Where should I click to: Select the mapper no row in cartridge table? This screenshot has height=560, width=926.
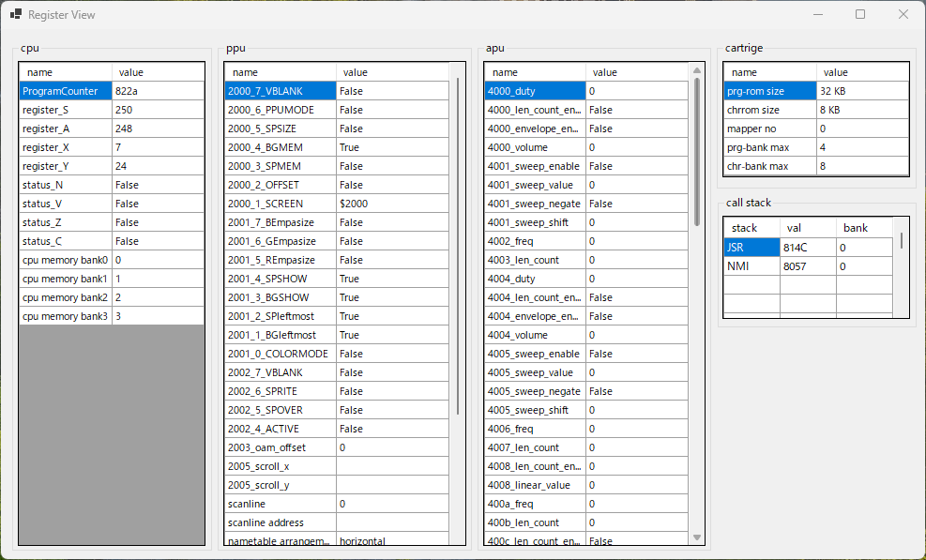tap(769, 129)
